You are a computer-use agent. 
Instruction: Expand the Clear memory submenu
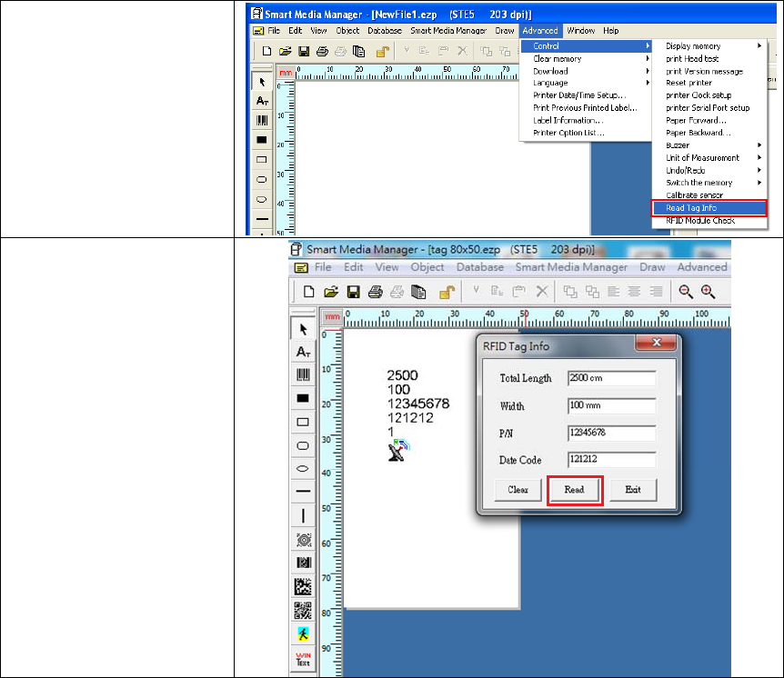(586, 58)
